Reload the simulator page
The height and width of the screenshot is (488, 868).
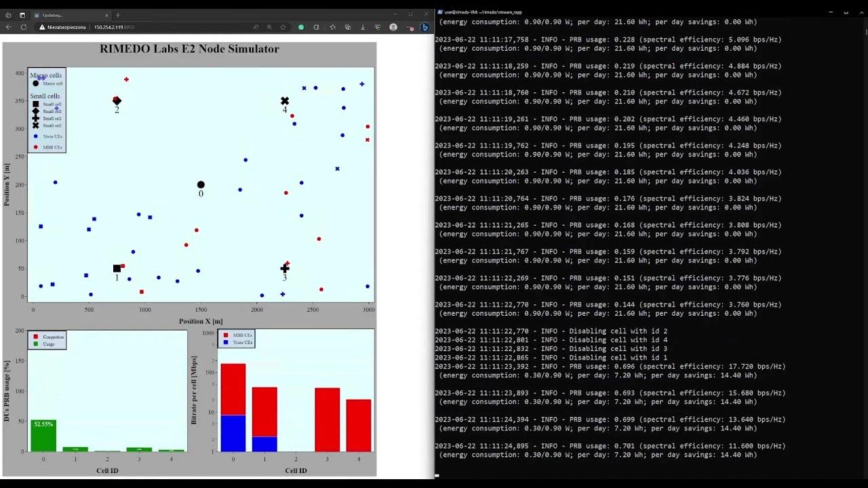[24, 27]
